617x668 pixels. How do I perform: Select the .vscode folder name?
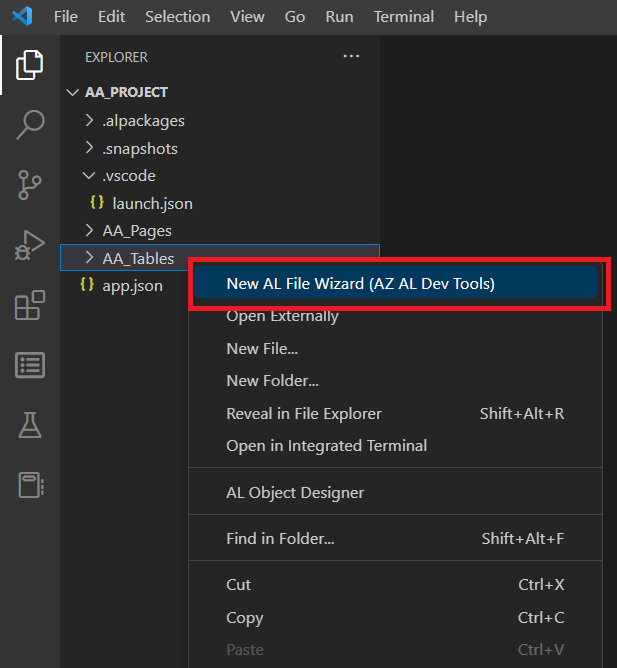[129, 176]
